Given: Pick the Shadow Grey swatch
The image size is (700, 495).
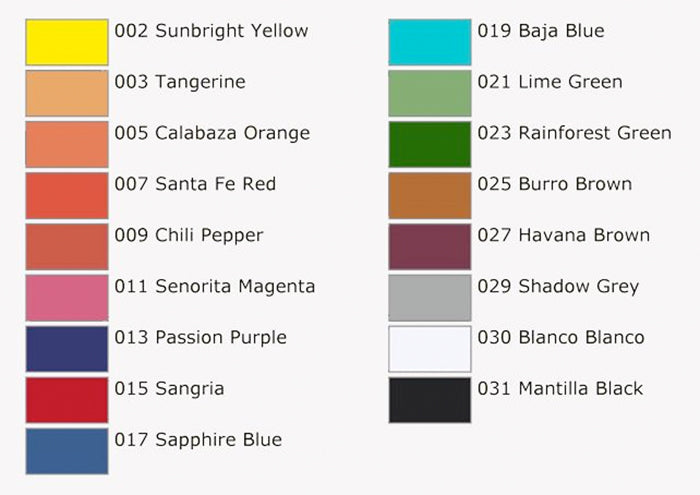Looking at the screenshot, I should coord(430,298).
